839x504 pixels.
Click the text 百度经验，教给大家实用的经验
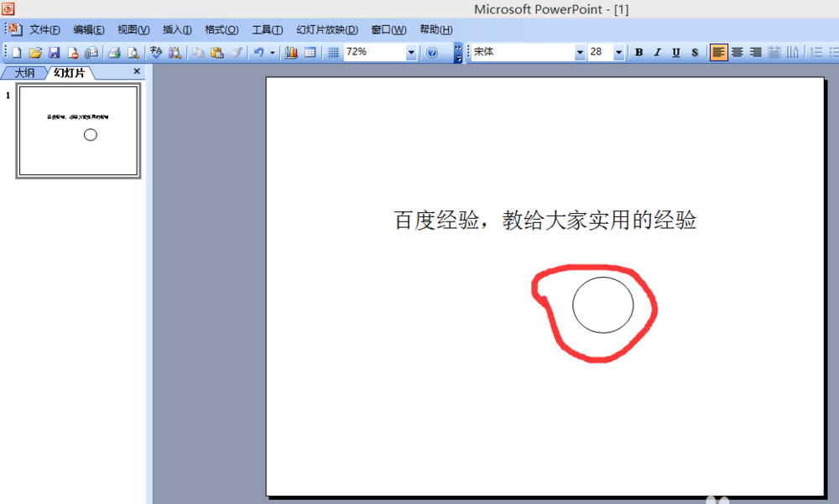545,221
